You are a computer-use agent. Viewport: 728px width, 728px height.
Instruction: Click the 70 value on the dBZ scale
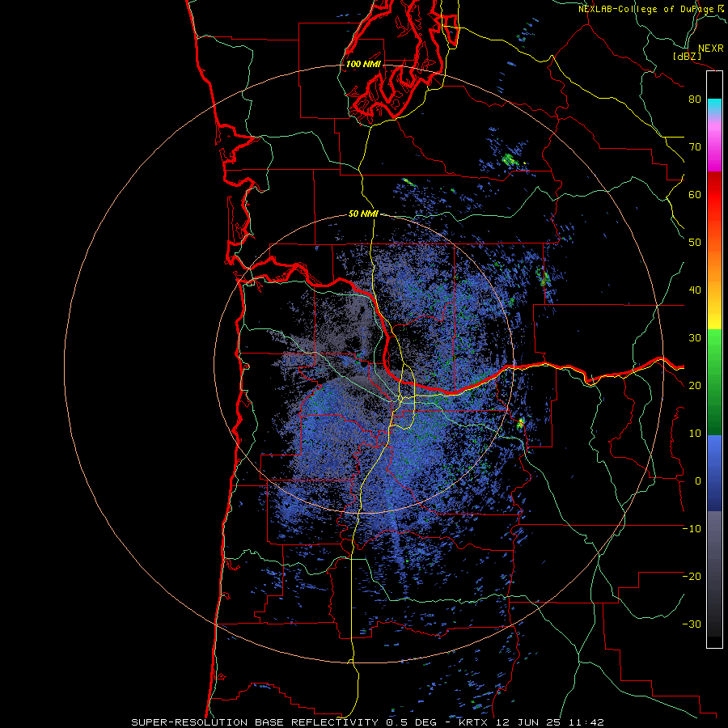[x=695, y=147]
